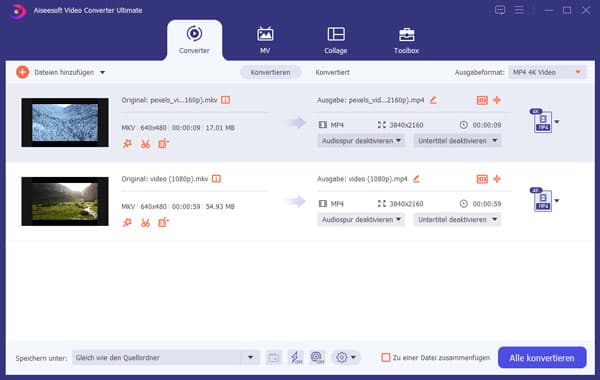Open the scissors cut tool for pexels video

145,144
